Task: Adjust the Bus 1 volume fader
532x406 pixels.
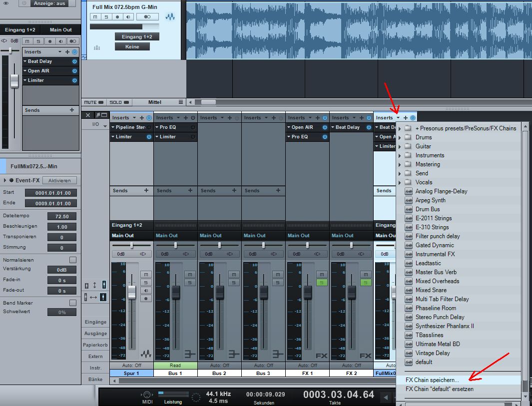Action: [176, 292]
